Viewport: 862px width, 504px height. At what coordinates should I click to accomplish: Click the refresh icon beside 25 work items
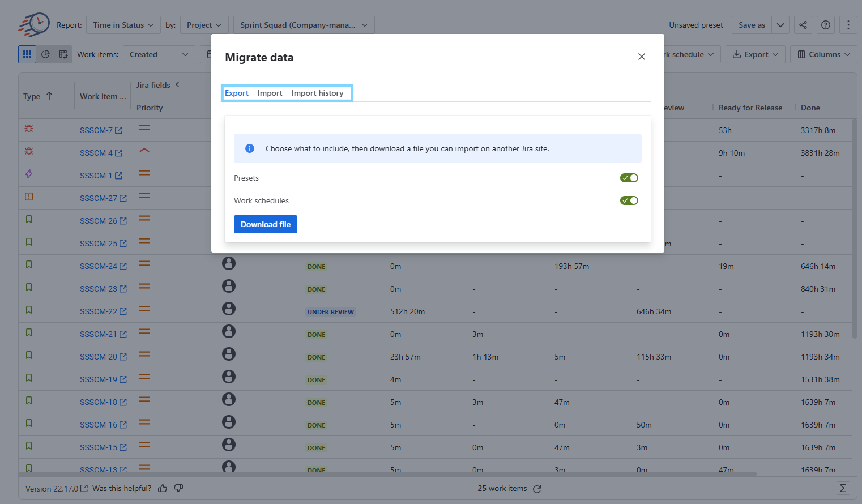click(x=537, y=489)
